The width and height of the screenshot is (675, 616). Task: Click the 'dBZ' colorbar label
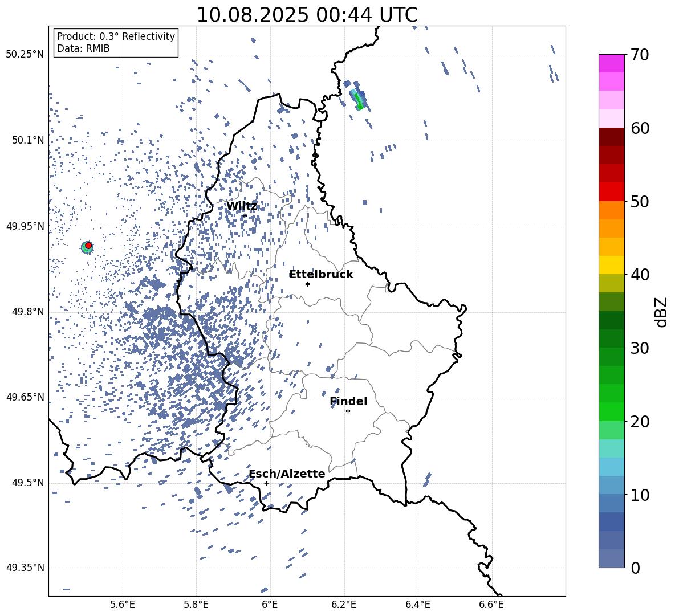(662, 312)
